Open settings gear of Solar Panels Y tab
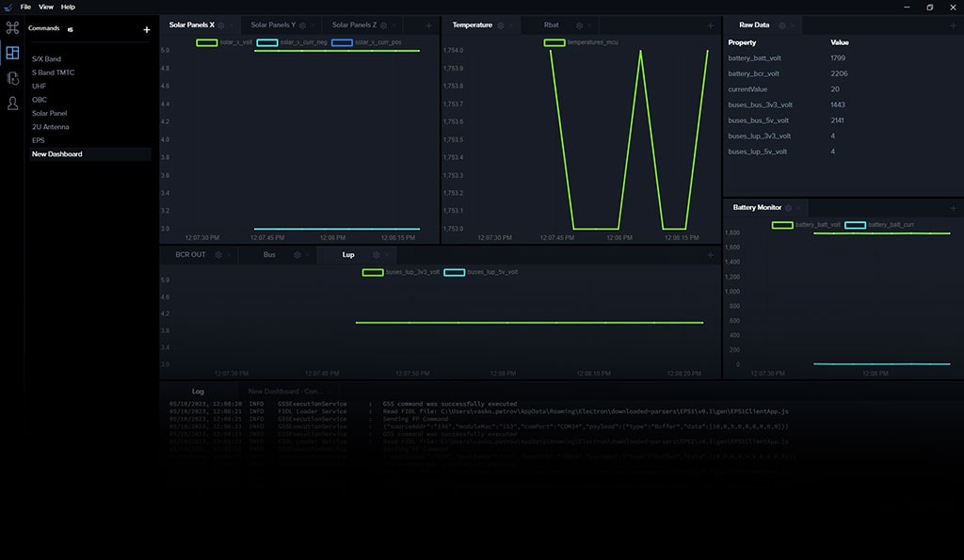This screenshot has height=560, width=964. click(x=302, y=25)
